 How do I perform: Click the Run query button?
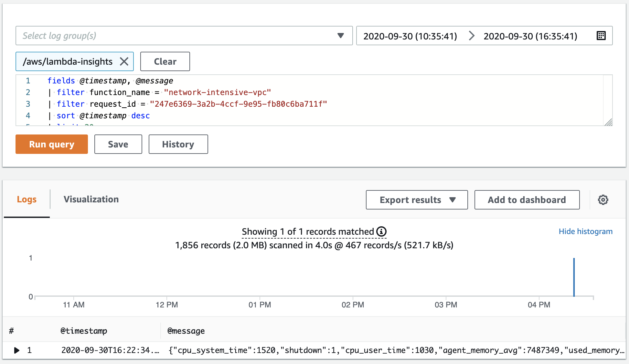(x=52, y=144)
